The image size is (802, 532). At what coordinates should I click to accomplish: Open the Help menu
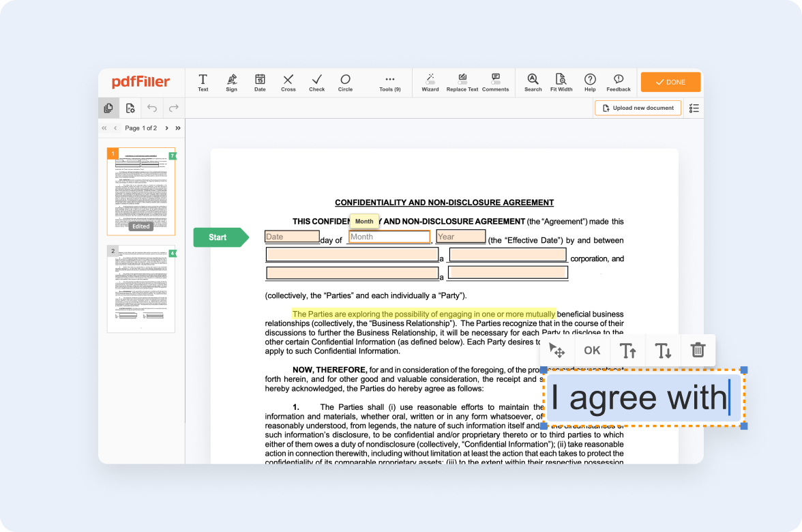590,82
